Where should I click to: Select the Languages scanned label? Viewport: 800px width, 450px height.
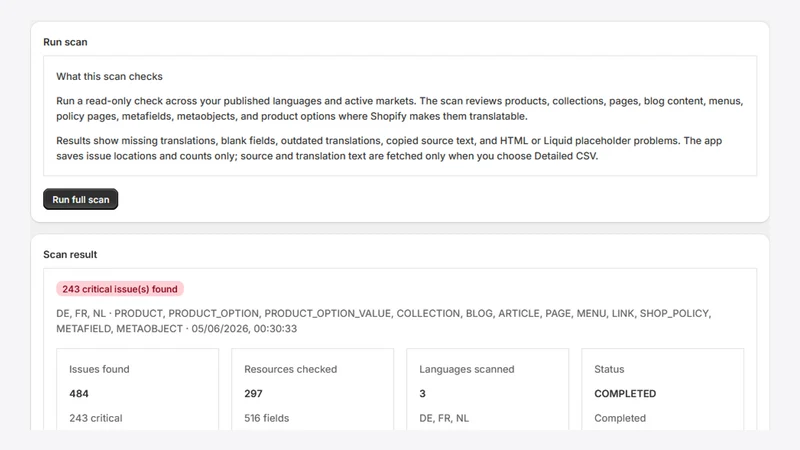tap(467, 369)
